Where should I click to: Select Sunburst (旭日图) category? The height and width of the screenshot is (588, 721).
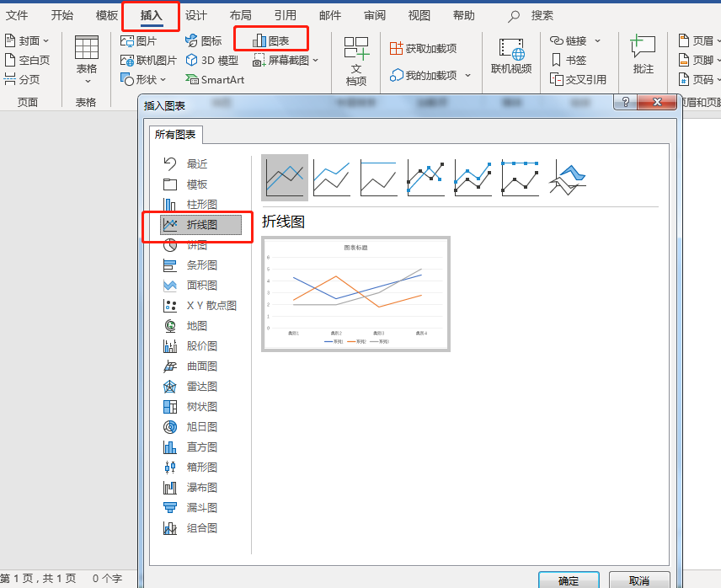pyautogui.click(x=190, y=427)
